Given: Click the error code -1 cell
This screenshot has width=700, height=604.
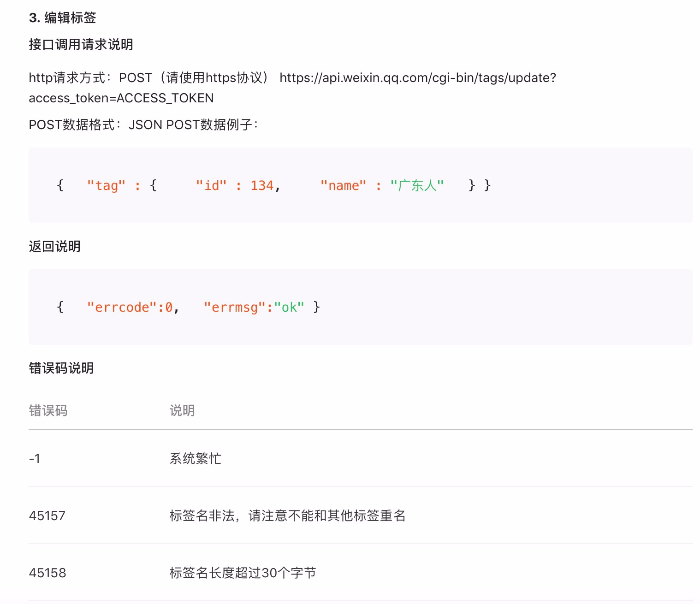Looking at the screenshot, I should (35, 458).
